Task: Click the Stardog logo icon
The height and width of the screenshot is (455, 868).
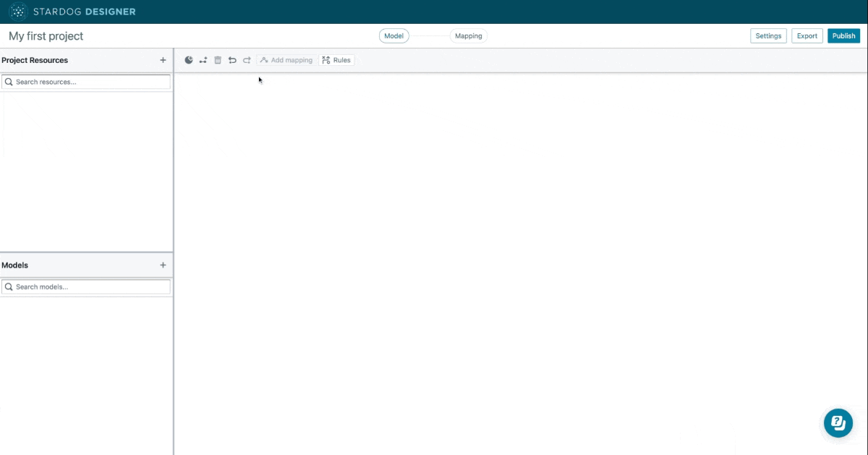Action: pyautogui.click(x=18, y=12)
